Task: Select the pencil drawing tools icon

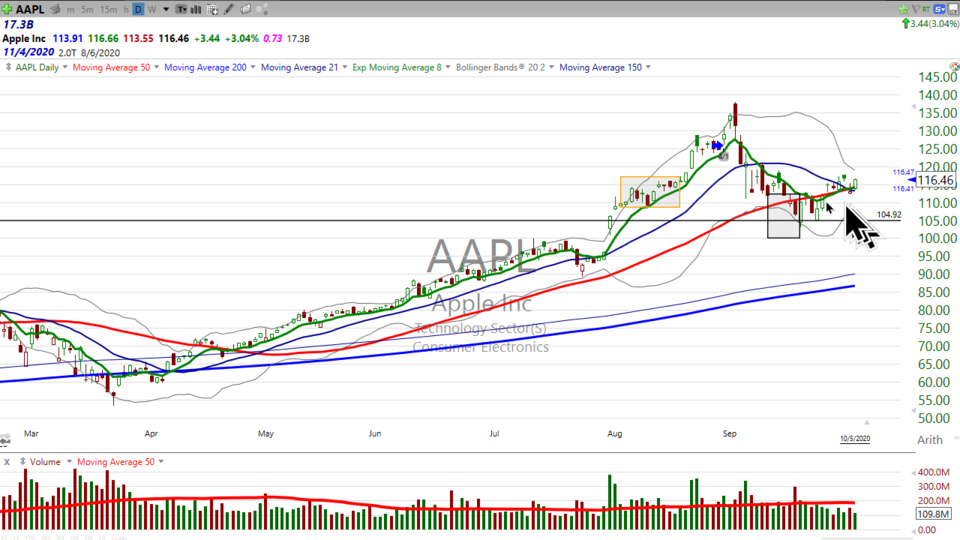Action: pos(229,9)
